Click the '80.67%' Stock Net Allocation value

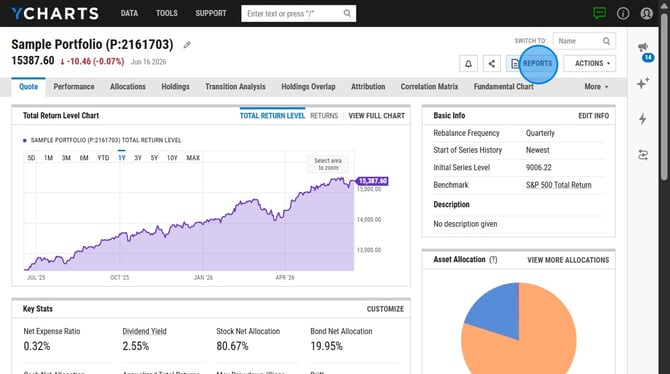pos(232,346)
